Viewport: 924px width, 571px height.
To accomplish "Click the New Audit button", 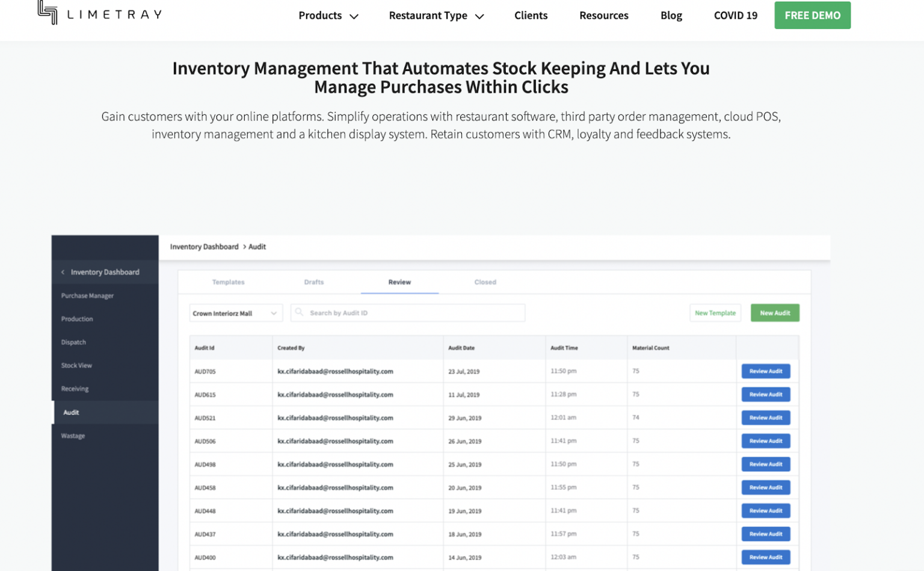I will [x=774, y=313].
